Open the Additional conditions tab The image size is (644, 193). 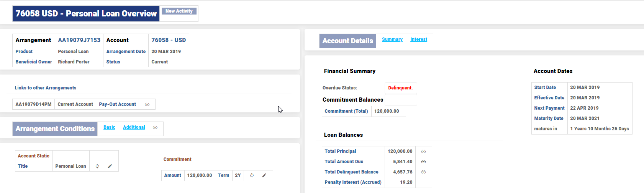coord(134,127)
